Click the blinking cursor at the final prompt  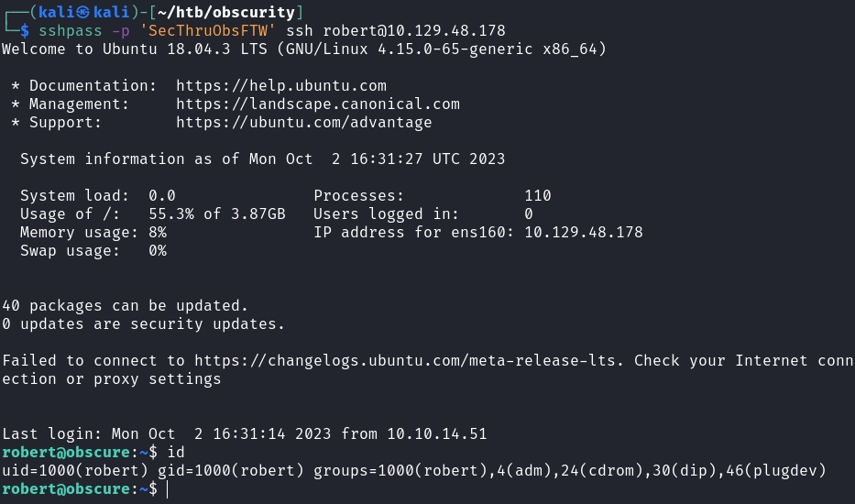[x=168, y=489]
